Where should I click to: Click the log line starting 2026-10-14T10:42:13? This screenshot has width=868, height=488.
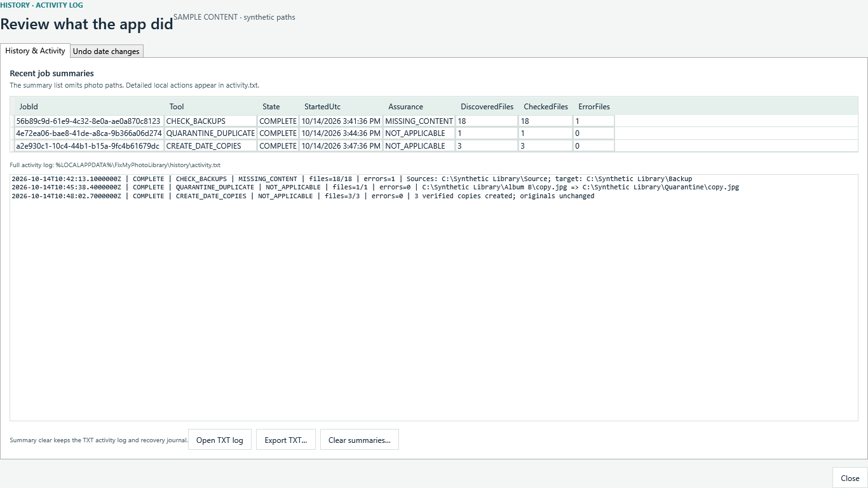point(351,179)
